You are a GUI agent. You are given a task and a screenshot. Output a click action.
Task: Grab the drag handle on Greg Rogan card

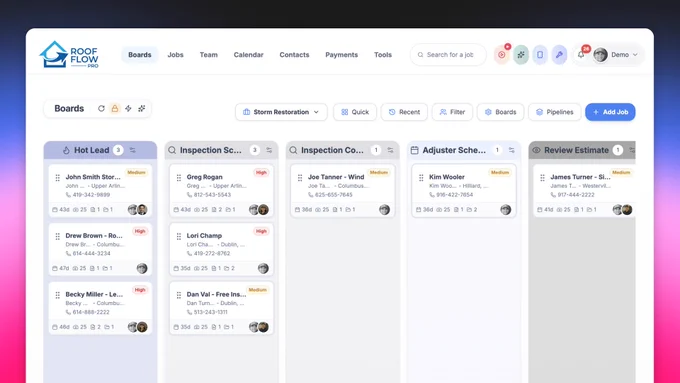point(179,177)
